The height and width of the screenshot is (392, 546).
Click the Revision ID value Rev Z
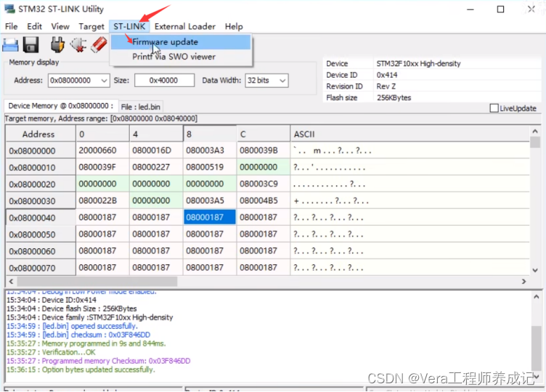[386, 86]
